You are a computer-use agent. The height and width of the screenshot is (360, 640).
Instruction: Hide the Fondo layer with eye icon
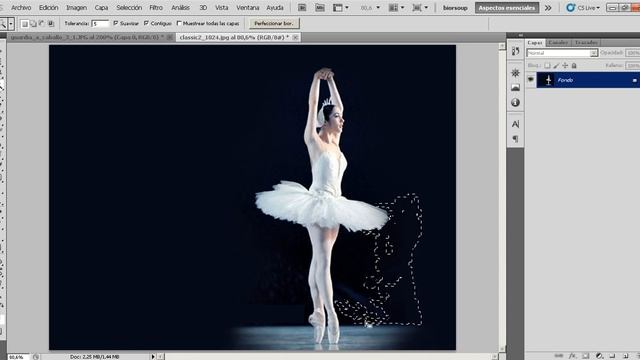point(531,80)
